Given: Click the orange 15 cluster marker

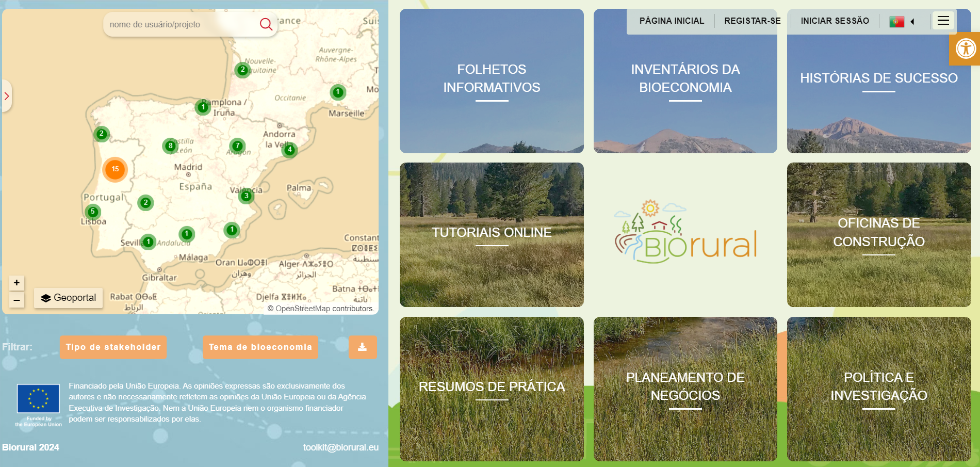Looking at the screenshot, I should point(115,169).
